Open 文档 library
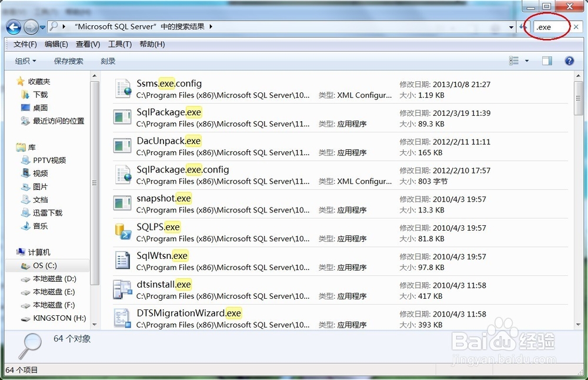This screenshot has height=380, width=588. (x=35, y=199)
